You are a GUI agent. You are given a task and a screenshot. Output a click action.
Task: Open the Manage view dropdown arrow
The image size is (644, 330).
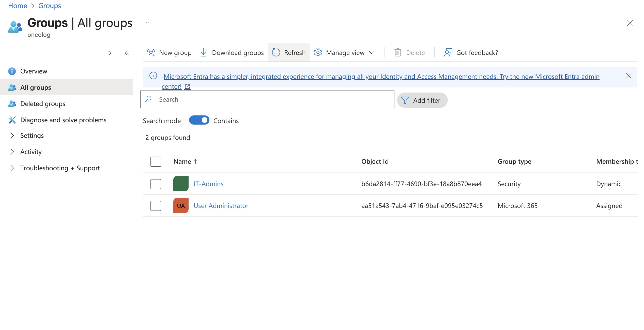point(372,52)
